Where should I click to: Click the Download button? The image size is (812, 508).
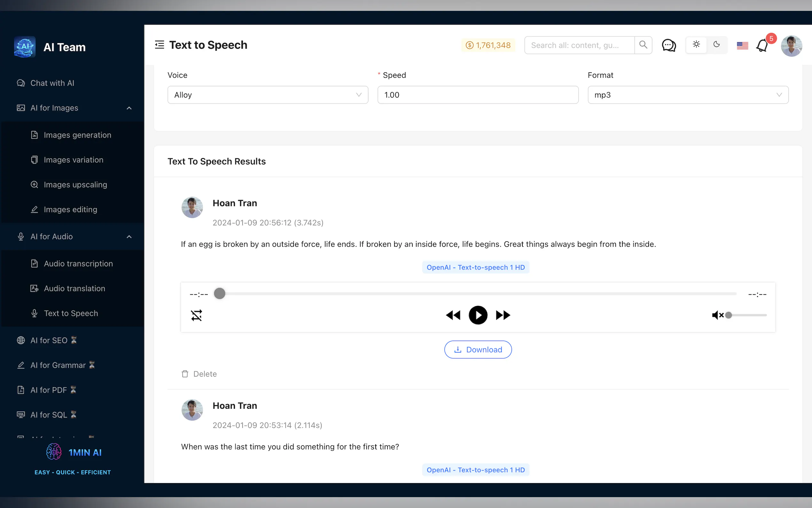pyautogui.click(x=478, y=350)
